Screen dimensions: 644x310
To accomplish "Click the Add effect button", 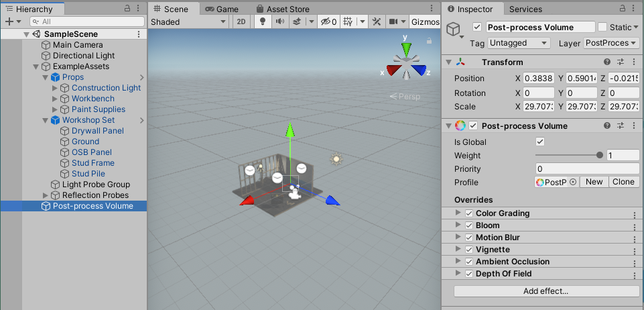I will click(x=546, y=291).
